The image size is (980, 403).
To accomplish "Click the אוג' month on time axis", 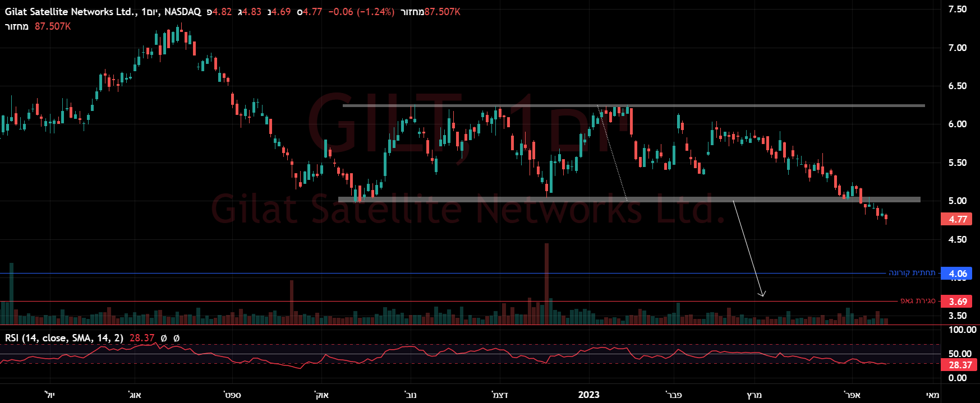I will (135, 395).
